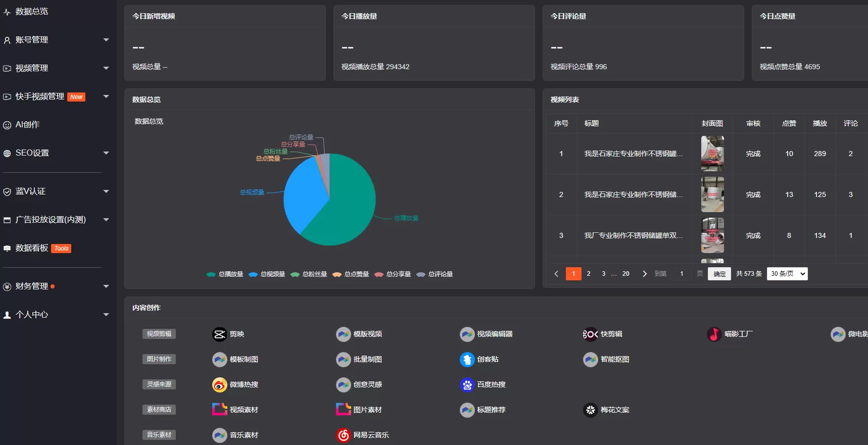Click the teal 总播放量 pie slice
Viewport: 868px width, 445px height.
pyautogui.click(x=344, y=212)
